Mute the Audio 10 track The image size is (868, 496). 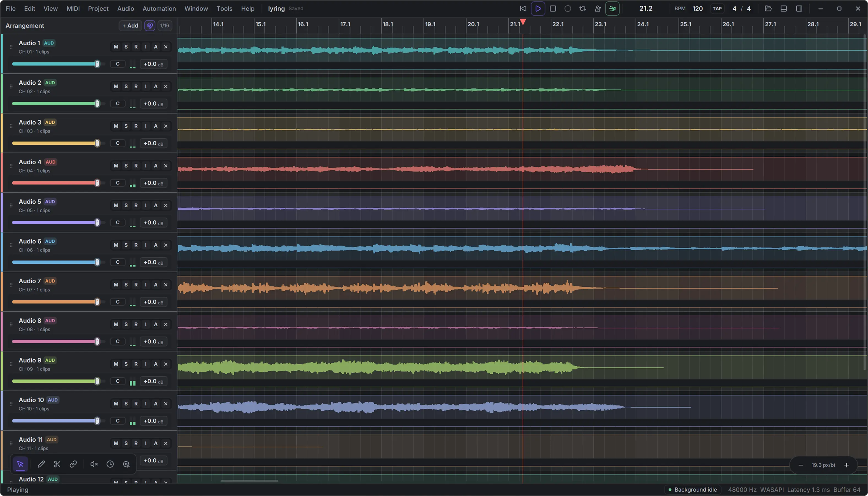pyautogui.click(x=116, y=404)
